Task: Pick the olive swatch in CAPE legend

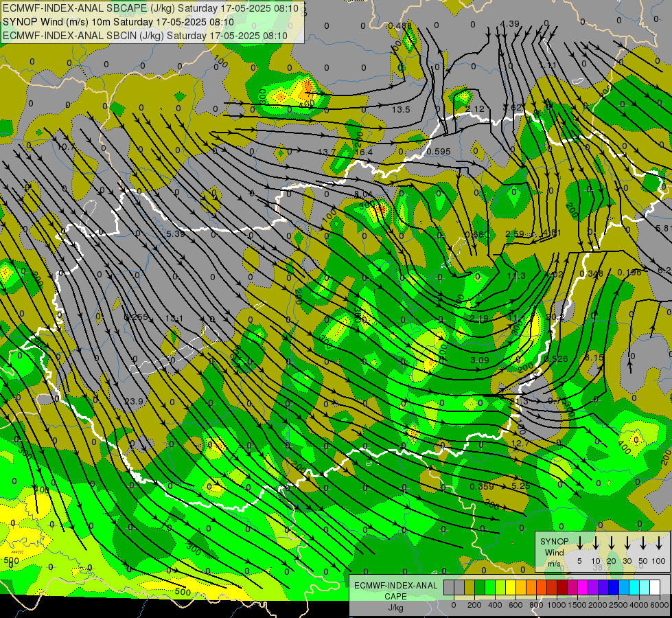Action: [x=470, y=588]
